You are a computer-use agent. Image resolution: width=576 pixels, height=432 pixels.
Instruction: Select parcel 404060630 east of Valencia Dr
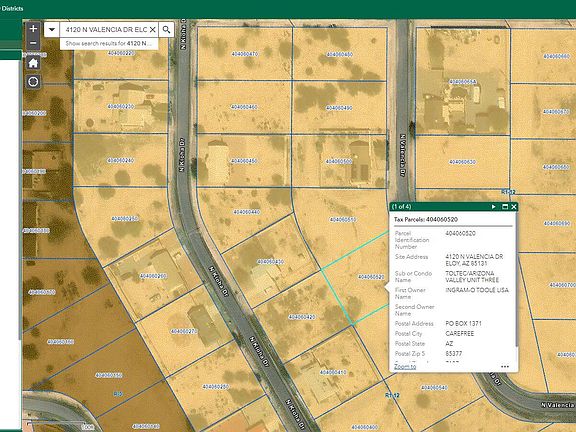point(462,162)
